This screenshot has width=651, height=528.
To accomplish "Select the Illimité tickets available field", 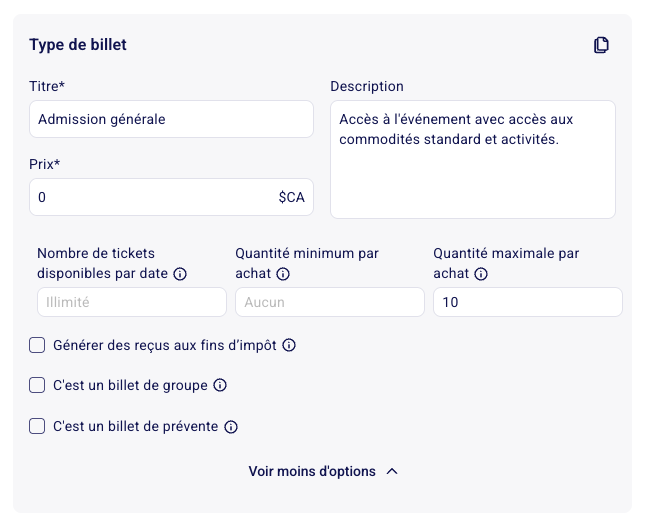I will 132,302.
